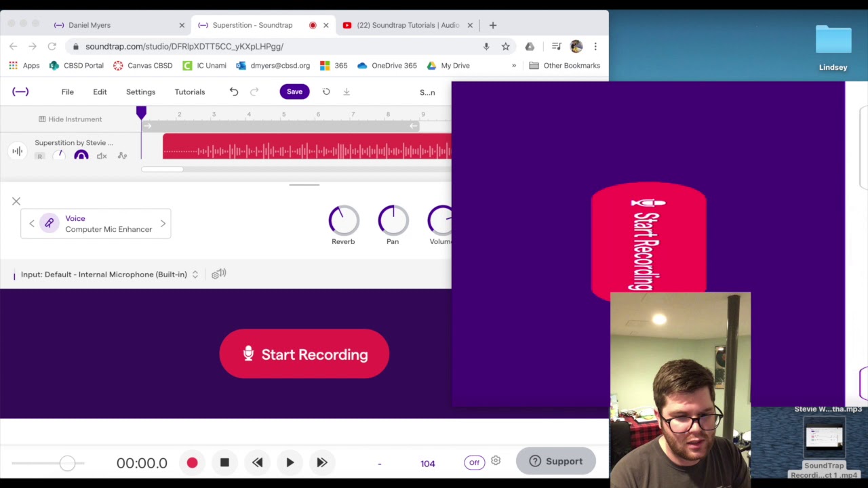This screenshot has height=488, width=868.
Task: Open the My Drive bookmark
Action: click(448, 66)
